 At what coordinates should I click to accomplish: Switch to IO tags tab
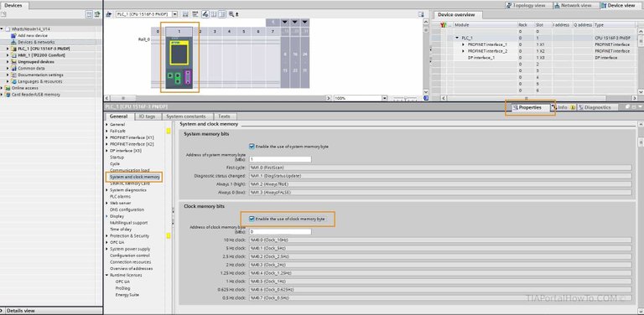(x=147, y=116)
